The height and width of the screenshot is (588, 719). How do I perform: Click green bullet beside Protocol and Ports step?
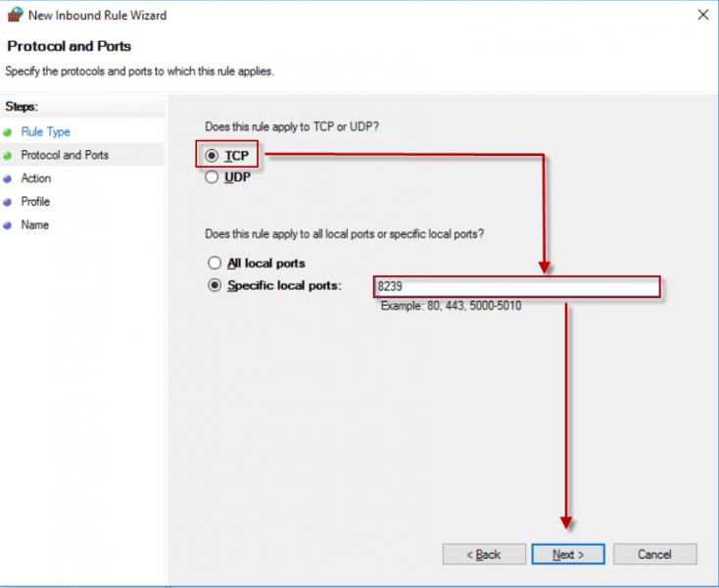(x=8, y=156)
